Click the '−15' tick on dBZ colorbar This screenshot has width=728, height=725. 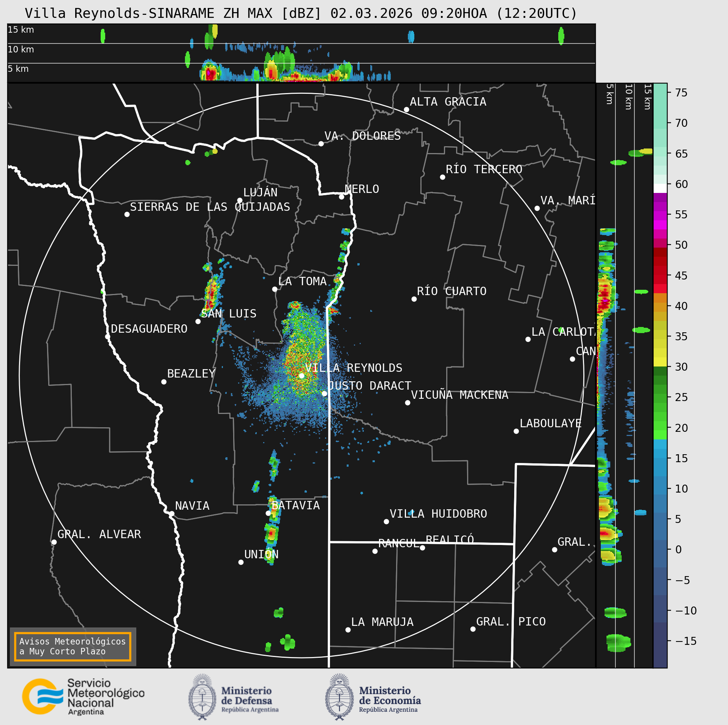(686, 641)
